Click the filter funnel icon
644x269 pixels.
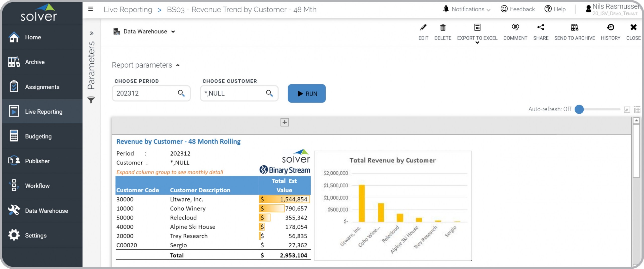91,100
